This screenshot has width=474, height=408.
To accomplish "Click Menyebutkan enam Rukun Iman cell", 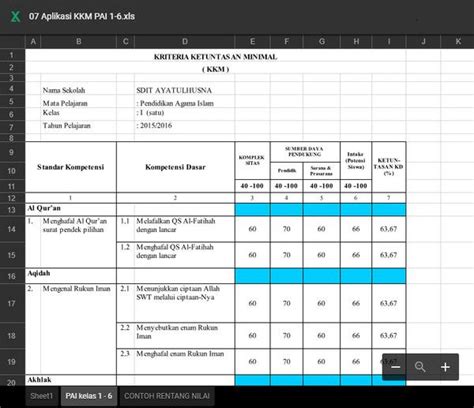I will (177, 332).
